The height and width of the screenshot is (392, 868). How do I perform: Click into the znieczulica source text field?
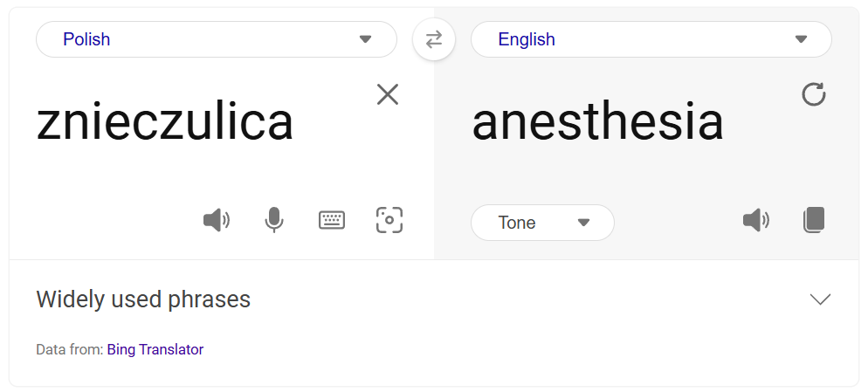[x=165, y=123]
